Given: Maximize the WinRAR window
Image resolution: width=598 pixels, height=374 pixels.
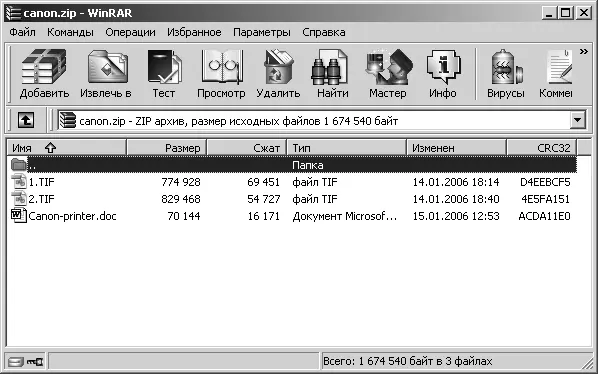Looking at the screenshot, I should (x=566, y=13).
